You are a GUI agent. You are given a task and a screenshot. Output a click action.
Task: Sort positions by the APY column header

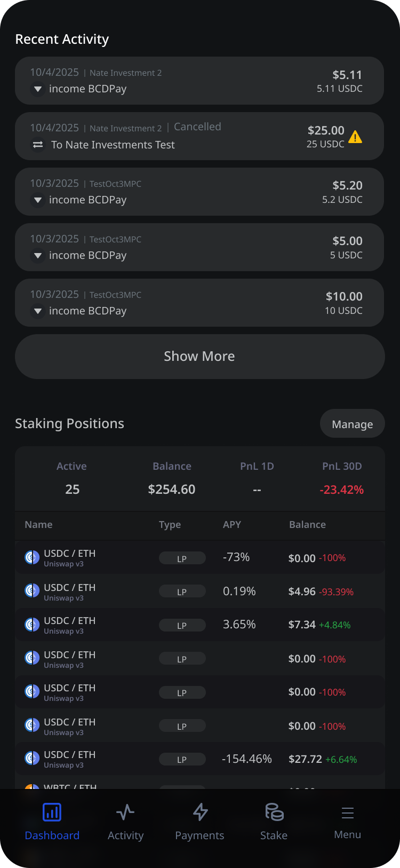tap(232, 525)
